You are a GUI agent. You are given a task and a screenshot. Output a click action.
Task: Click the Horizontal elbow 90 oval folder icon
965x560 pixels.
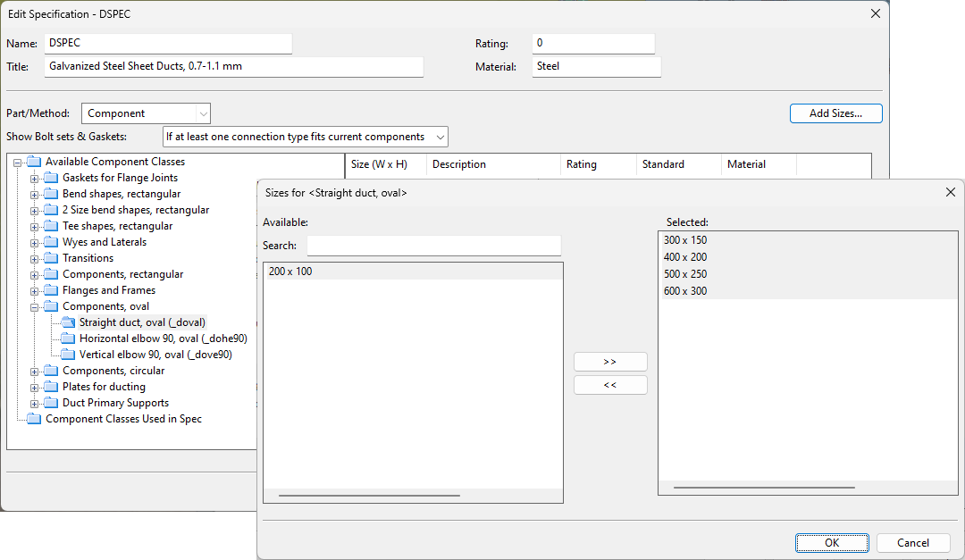point(68,339)
